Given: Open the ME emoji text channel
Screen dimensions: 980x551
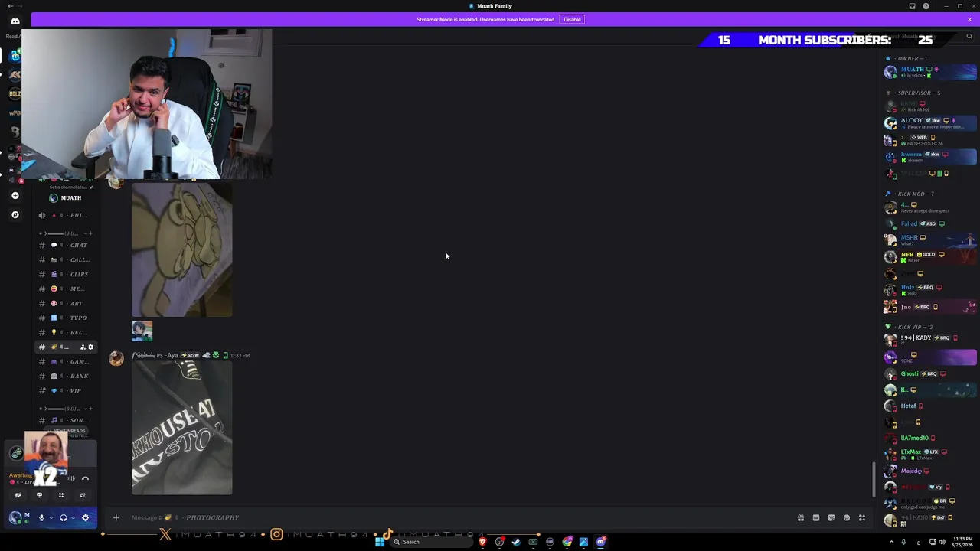Looking at the screenshot, I should tap(67, 289).
